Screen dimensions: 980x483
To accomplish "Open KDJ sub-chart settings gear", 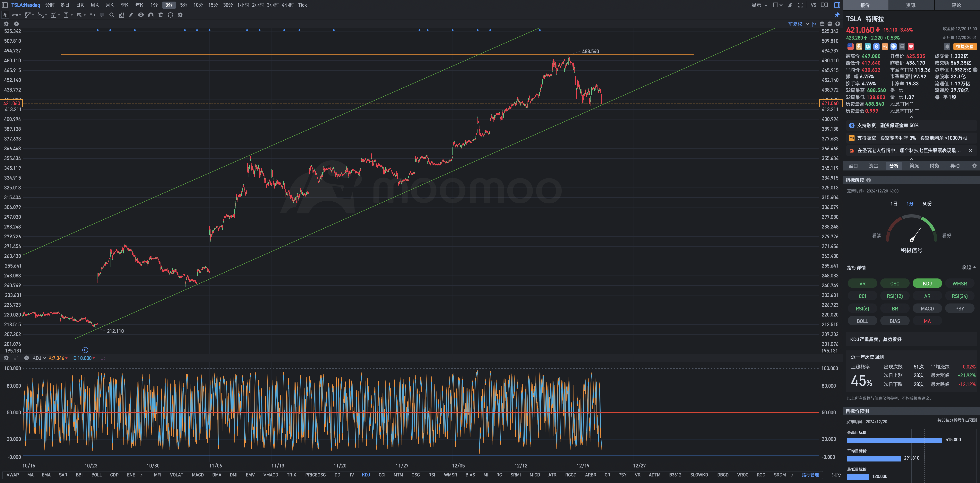I will coord(6,358).
